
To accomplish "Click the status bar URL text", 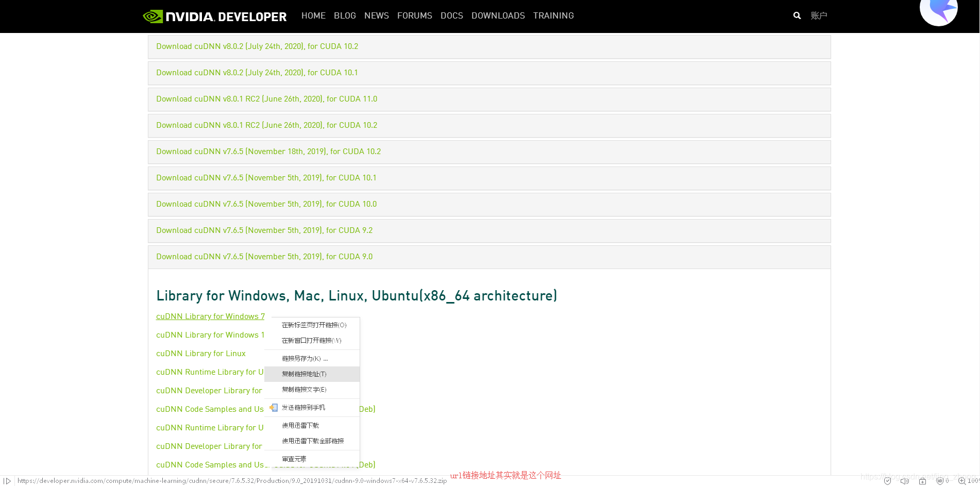I will [x=232, y=481].
